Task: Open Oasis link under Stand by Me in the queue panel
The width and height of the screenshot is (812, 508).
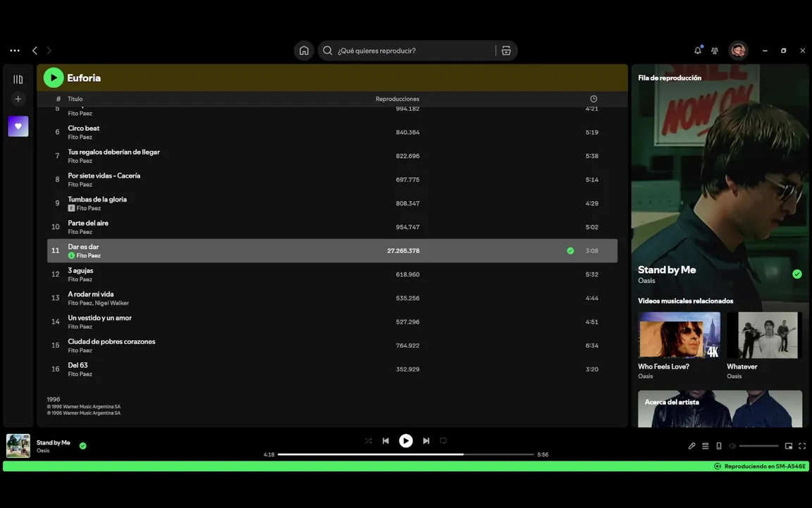Action: [x=646, y=280]
